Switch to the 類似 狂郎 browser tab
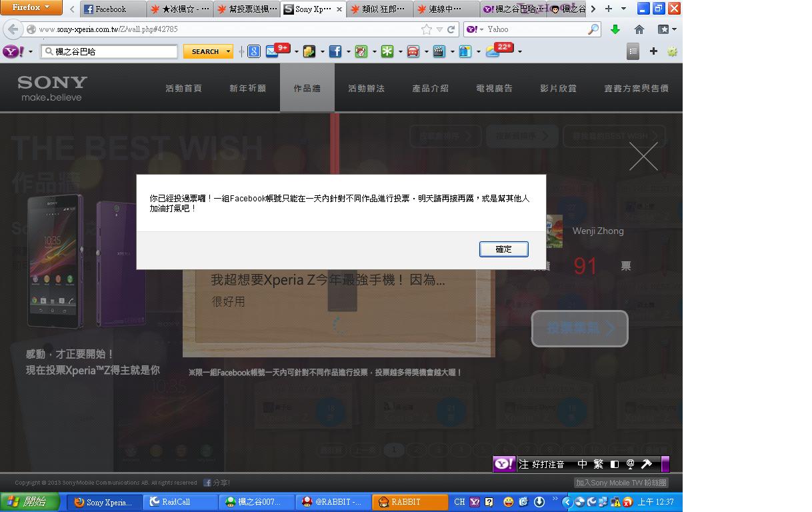 [380, 9]
